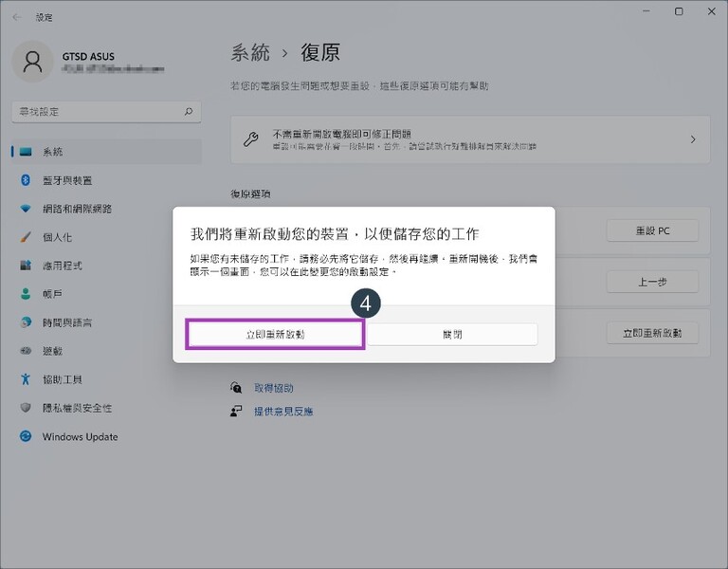Viewport: 728px width, 569px height.
Task: Open 系統 in sidebar
Action: coord(106,152)
